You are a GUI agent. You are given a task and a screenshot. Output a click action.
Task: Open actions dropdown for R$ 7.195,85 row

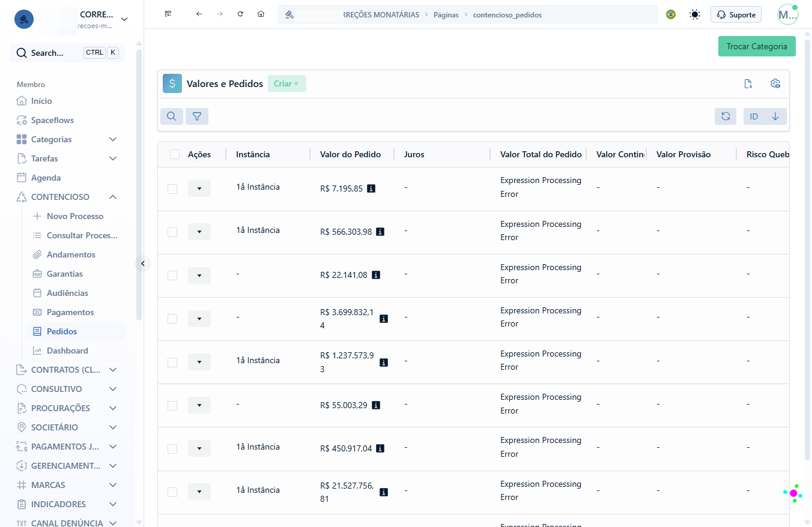click(x=199, y=188)
